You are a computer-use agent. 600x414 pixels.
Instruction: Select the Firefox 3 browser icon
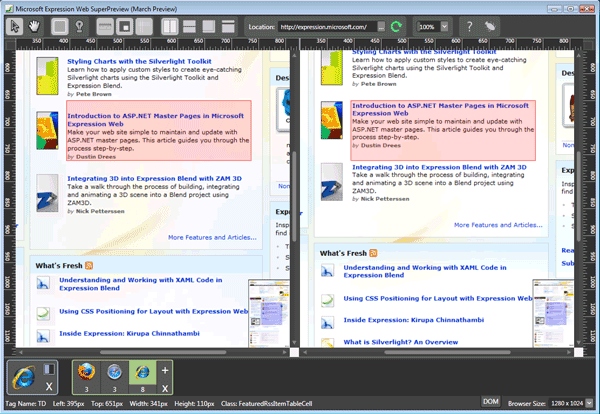tap(87, 375)
